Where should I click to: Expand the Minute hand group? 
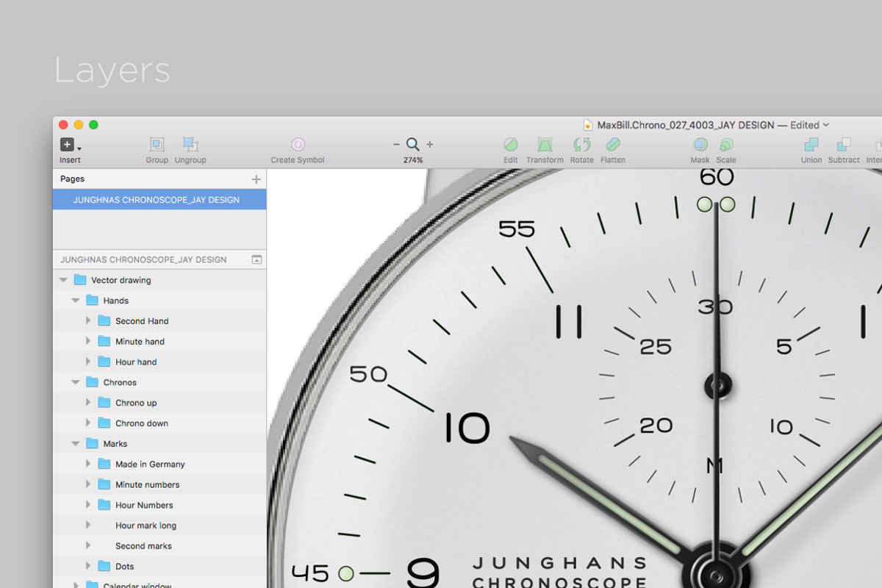87,341
